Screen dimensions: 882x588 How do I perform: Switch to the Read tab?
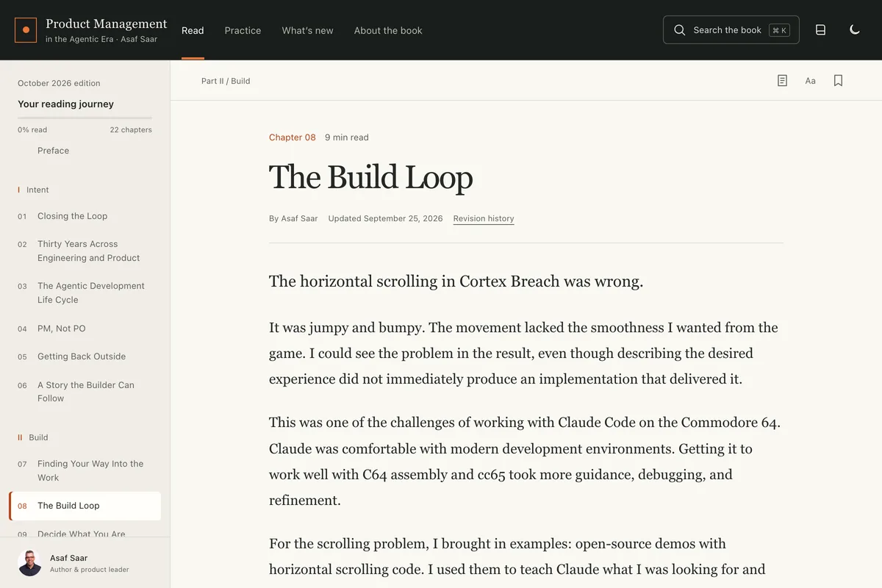pos(193,30)
